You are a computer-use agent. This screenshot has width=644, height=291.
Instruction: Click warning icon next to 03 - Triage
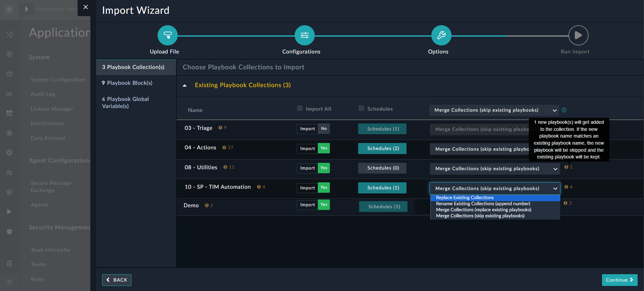220,128
